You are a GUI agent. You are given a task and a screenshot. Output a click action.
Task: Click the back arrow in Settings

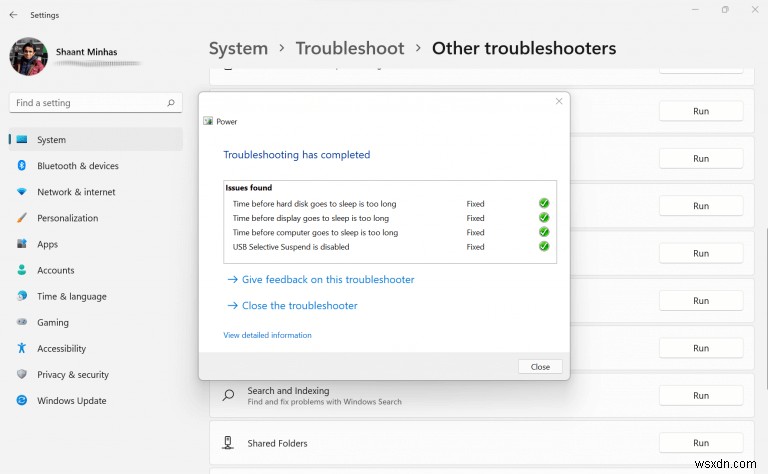coord(13,15)
